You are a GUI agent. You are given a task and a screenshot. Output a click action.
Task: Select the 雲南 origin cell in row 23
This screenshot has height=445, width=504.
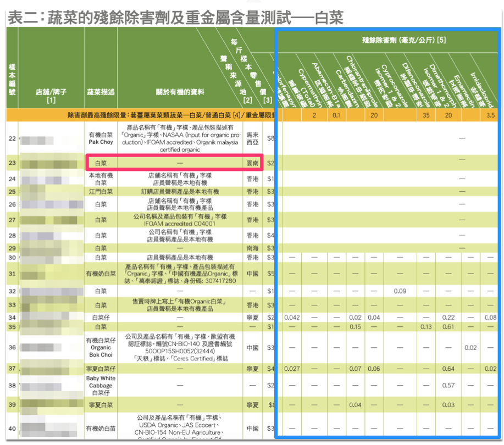252,163
